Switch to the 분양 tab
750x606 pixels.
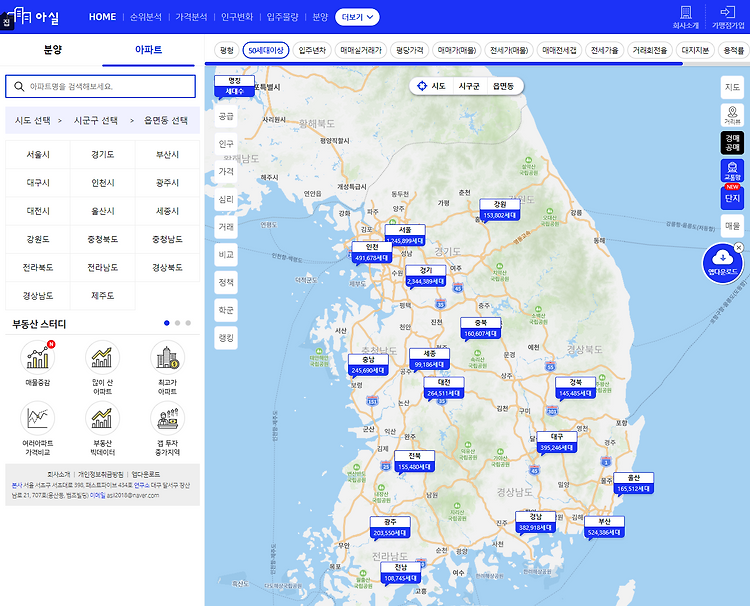click(x=52, y=49)
